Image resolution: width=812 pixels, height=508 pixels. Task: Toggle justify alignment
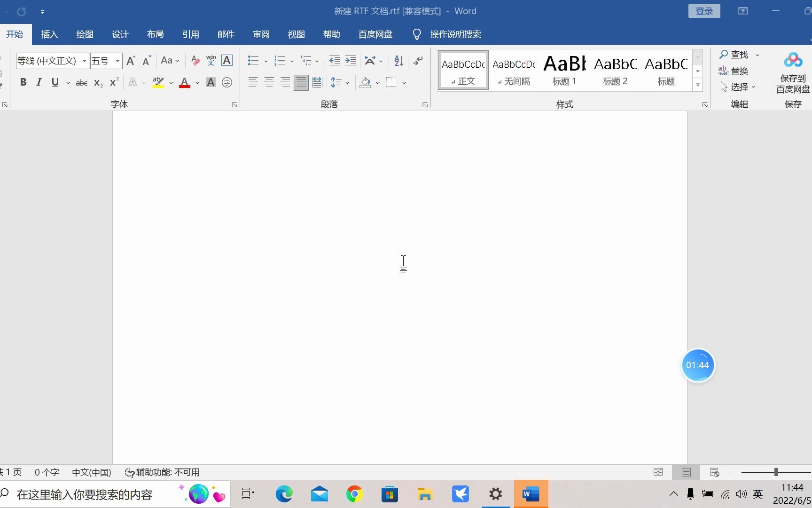(x=301, y=82)
